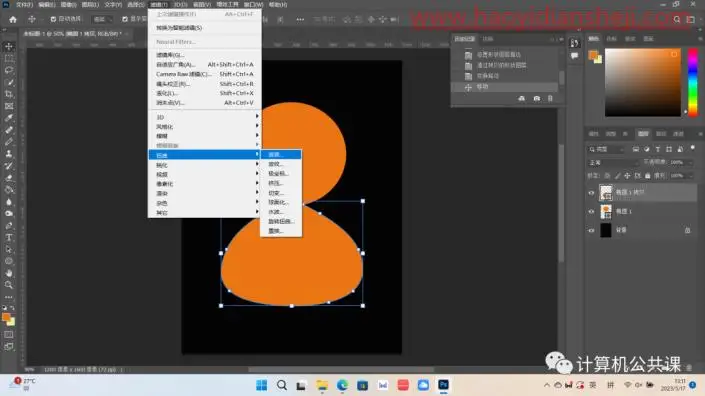The width and height of the screenshot is (705, 396).
Task: Click the foreground color swatch in toolbox
Action: click(6, 318)
